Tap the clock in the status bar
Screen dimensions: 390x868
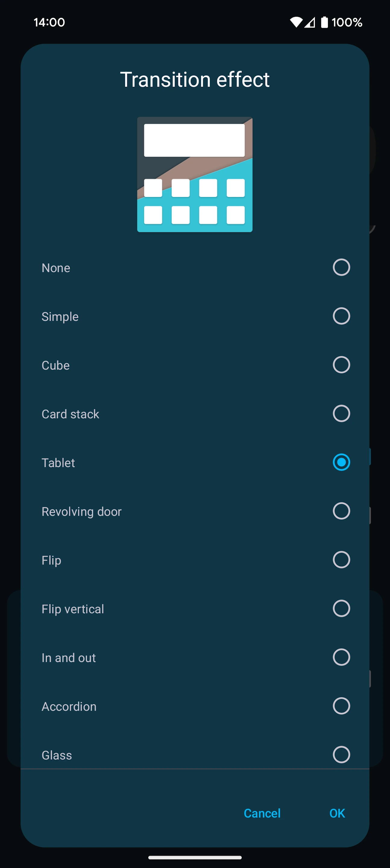coord(48,22)
